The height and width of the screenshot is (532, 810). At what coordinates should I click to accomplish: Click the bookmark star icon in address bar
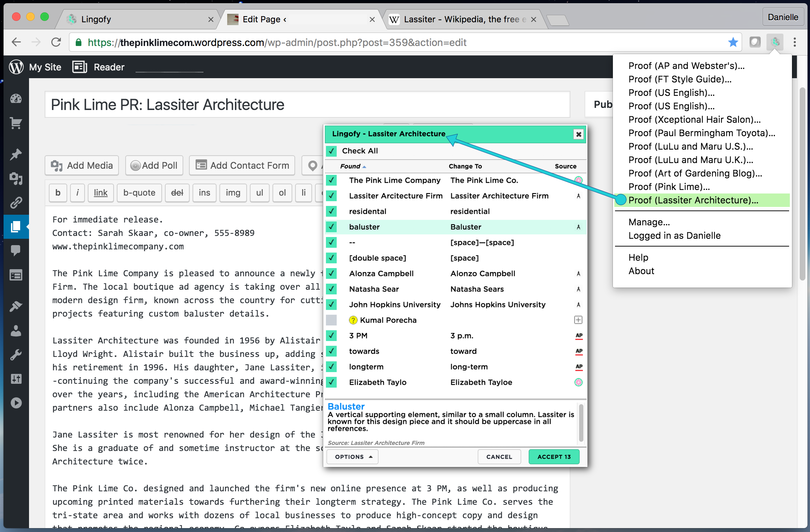(733, 42)
